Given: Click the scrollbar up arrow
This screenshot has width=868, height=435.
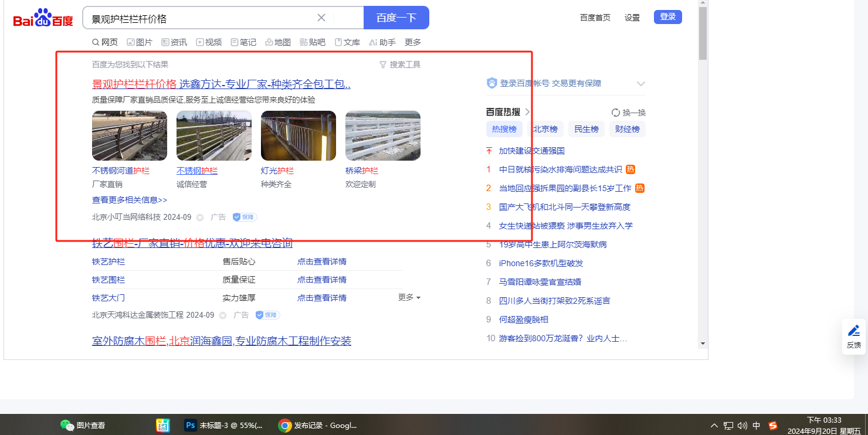Looking at the screenshot, I should (703, 3).
